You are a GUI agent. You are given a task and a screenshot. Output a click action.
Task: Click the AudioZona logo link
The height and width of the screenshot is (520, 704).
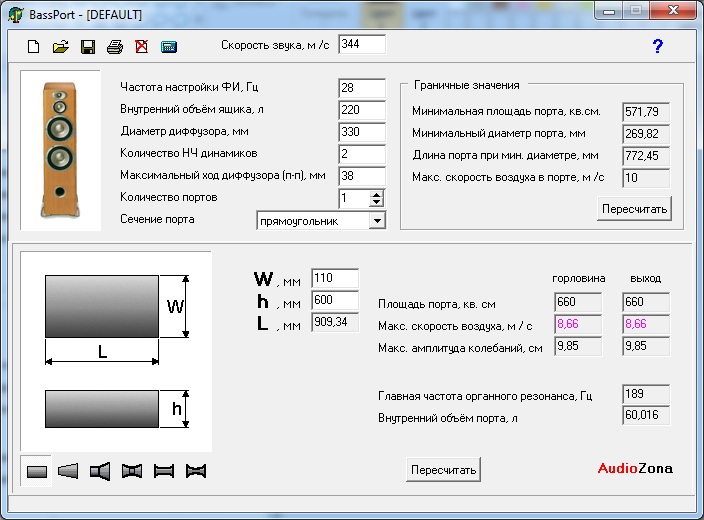click(635, 468)
